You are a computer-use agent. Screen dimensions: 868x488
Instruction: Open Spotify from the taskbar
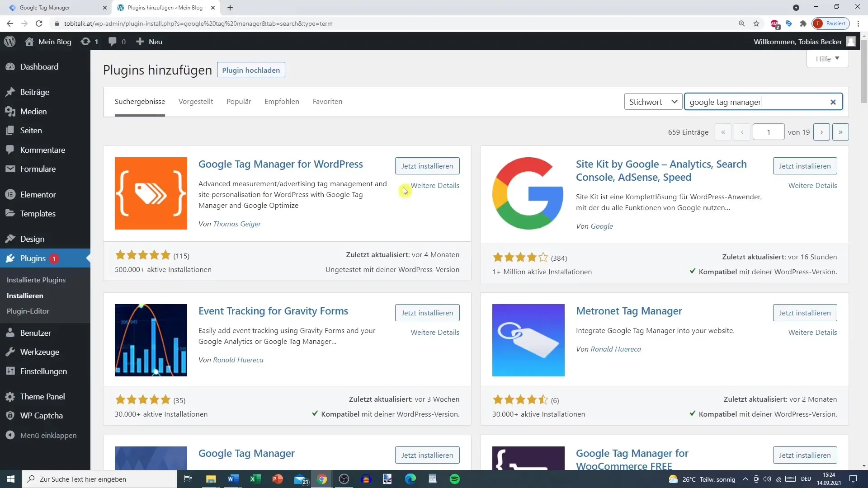click(x=455, y=479)
